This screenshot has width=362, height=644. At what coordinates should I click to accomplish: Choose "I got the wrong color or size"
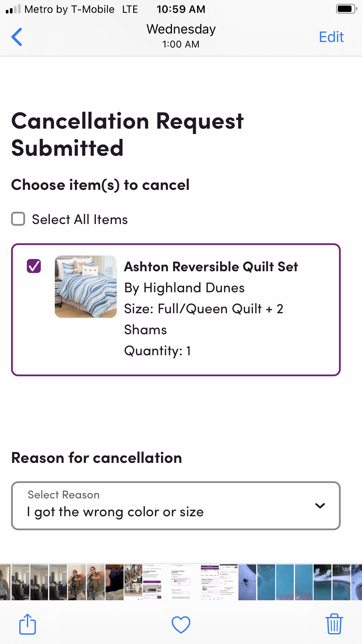point(115,512)
